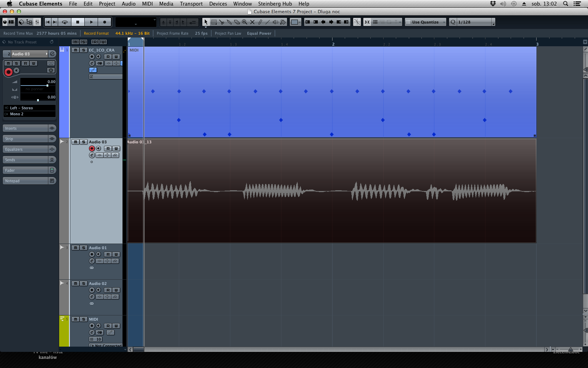Image resolution: width=588 pixels, height=368 pixels.
Task: Toggle Record on the transport
Action: click(x=105, y=22)
